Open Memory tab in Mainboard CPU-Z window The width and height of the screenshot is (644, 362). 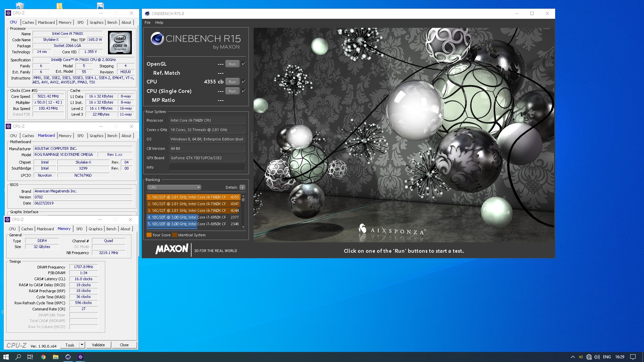(x=65, y=136)
